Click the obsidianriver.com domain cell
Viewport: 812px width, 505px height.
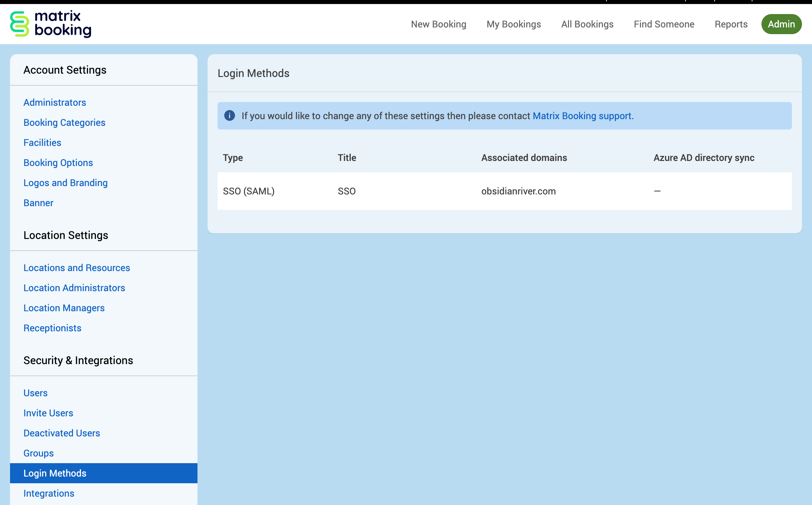(x=518, y=191)
